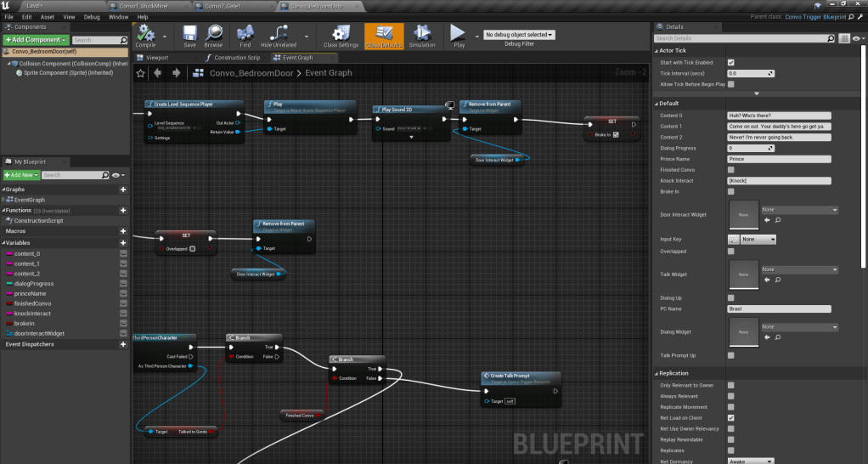Click the Compile toolbar icon
The width and height of the screenshot is (868, 464).
[x=145, y=34]
